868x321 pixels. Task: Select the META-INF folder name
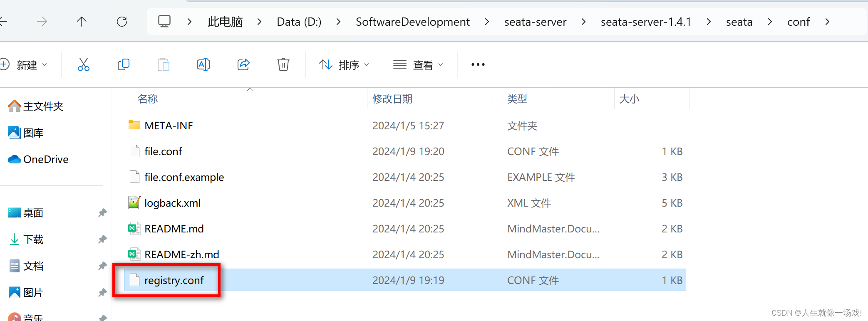click(169, 126)
